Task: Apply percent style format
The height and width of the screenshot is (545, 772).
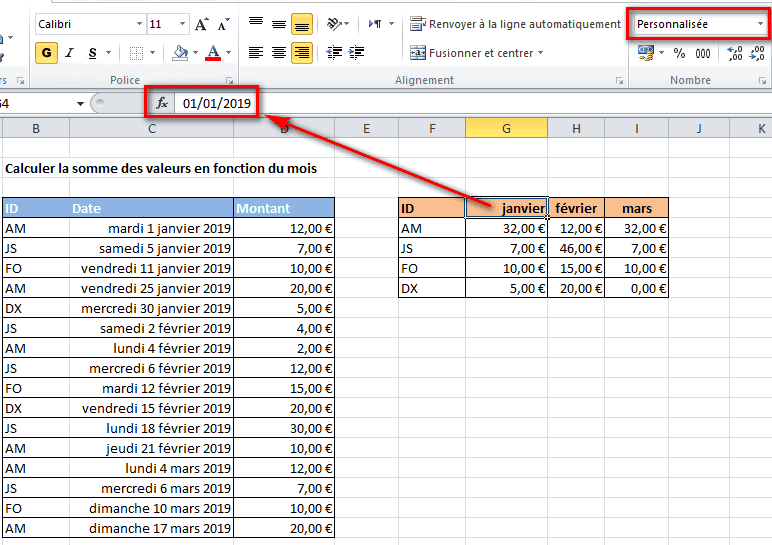Action: click(679, 53)
